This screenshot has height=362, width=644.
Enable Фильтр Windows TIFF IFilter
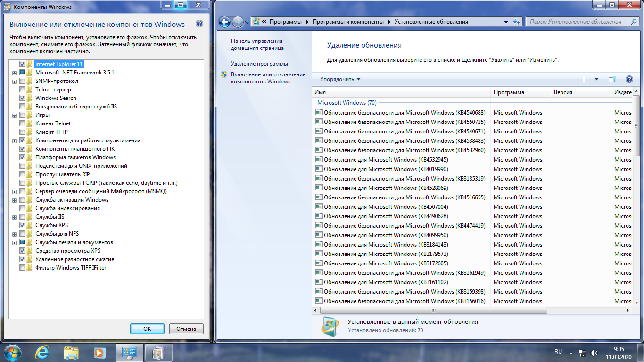(22, 268)
